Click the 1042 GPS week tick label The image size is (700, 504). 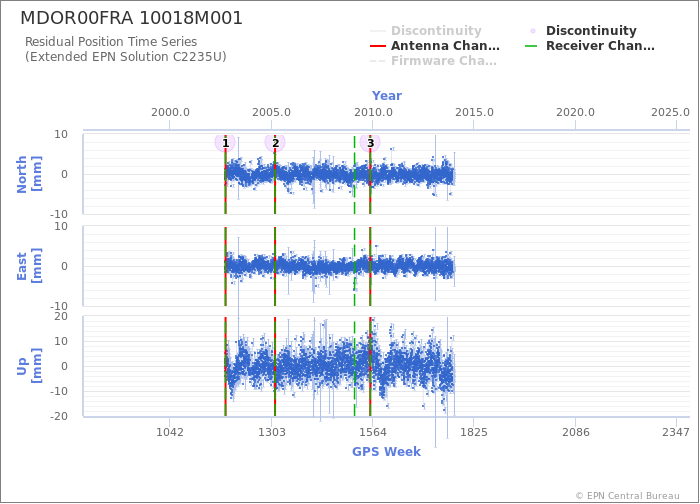pos(170,432)
